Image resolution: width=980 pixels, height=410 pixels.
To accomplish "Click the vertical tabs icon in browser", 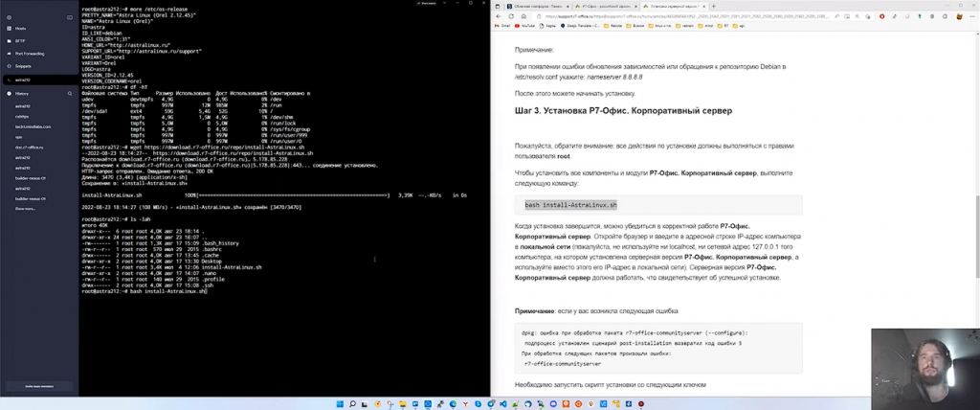I will (x=498, y=6).
